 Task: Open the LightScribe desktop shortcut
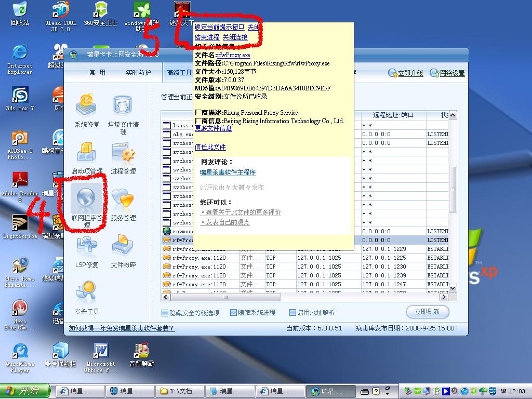(x=20, y=227)
